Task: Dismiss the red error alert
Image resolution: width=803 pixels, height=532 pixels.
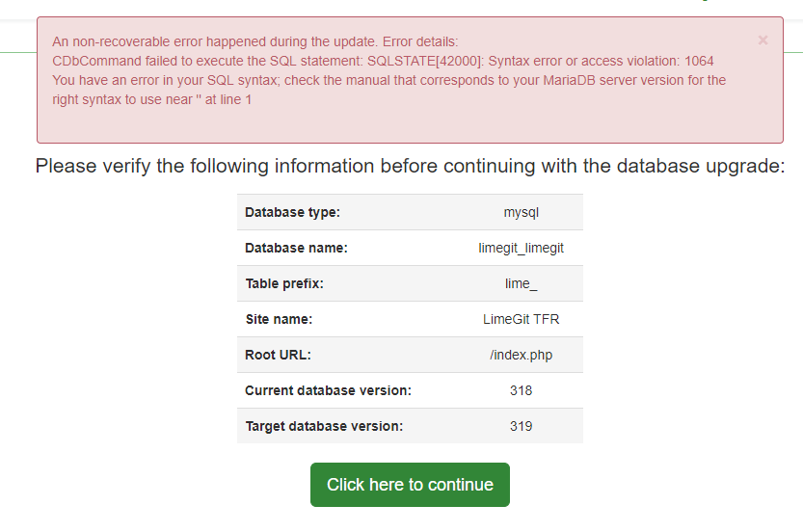Action: (763, 40)
